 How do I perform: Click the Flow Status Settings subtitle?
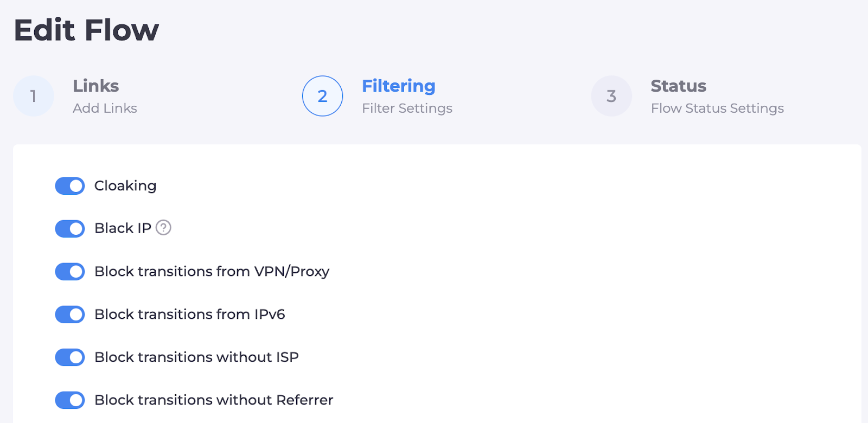tap(717, 108)
